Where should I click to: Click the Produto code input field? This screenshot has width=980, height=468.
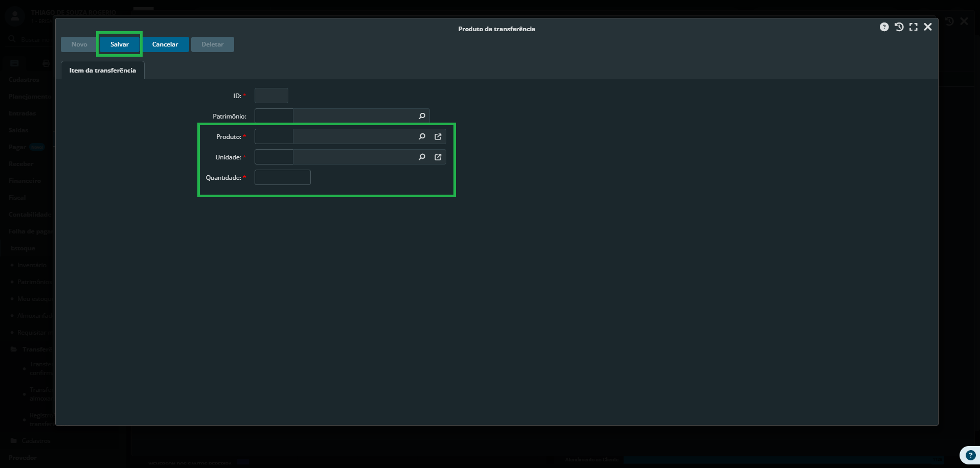(274, 136)
